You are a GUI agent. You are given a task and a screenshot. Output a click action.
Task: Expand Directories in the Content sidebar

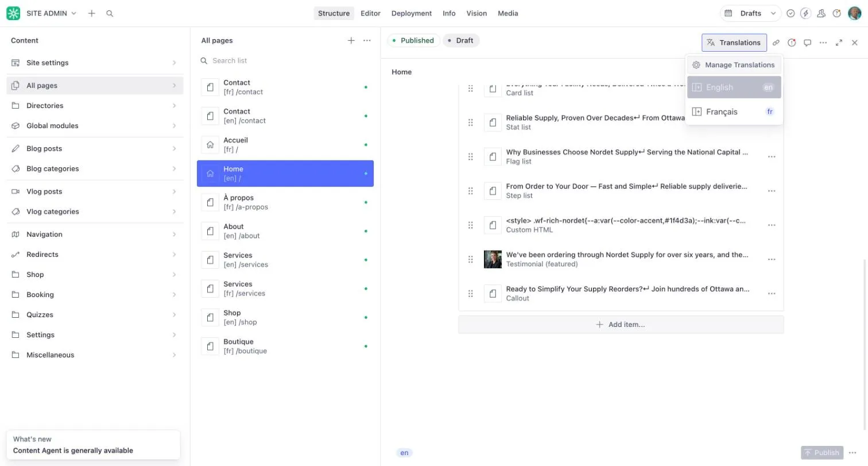pos(95,106)
